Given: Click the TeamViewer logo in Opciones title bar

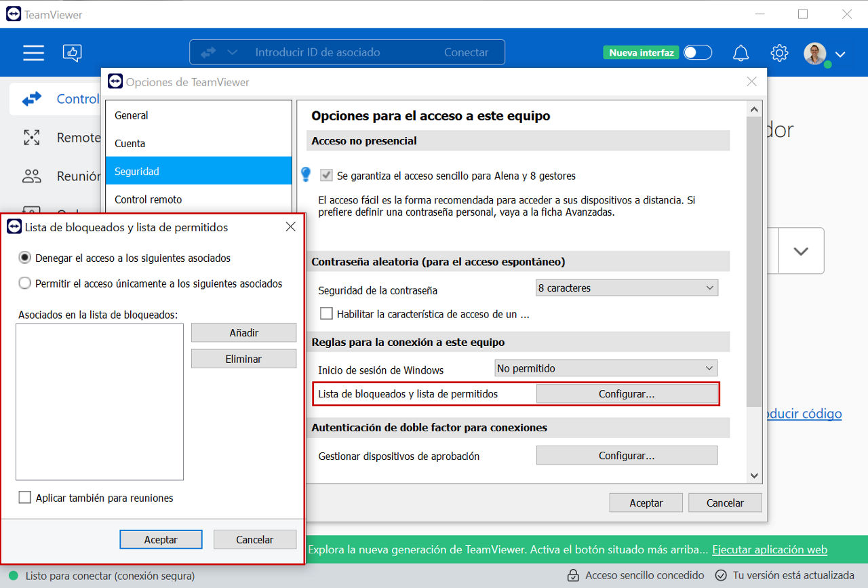Looking at the screenshot, I should (115, 81).
